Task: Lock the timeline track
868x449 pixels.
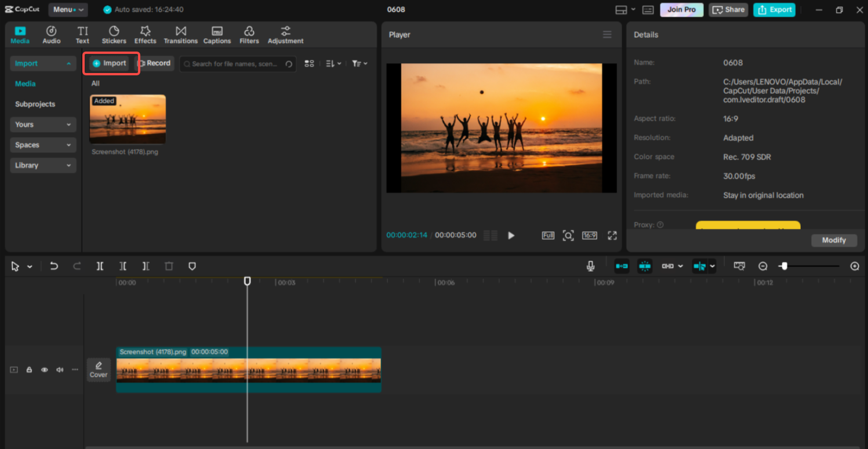Action: tap(29, 369)
